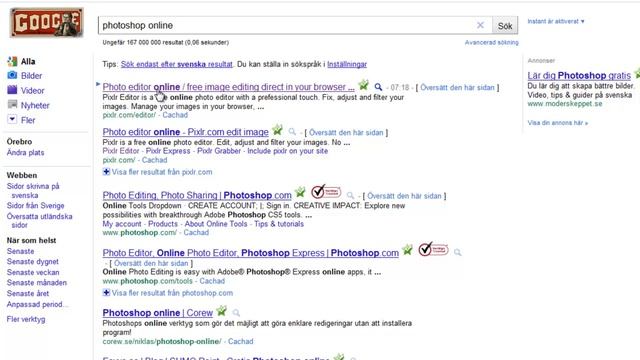Viewport: 640px width, 360px height.
Task: Open Cachad link for pixlr.com/editor
Action: pos(175,115)
